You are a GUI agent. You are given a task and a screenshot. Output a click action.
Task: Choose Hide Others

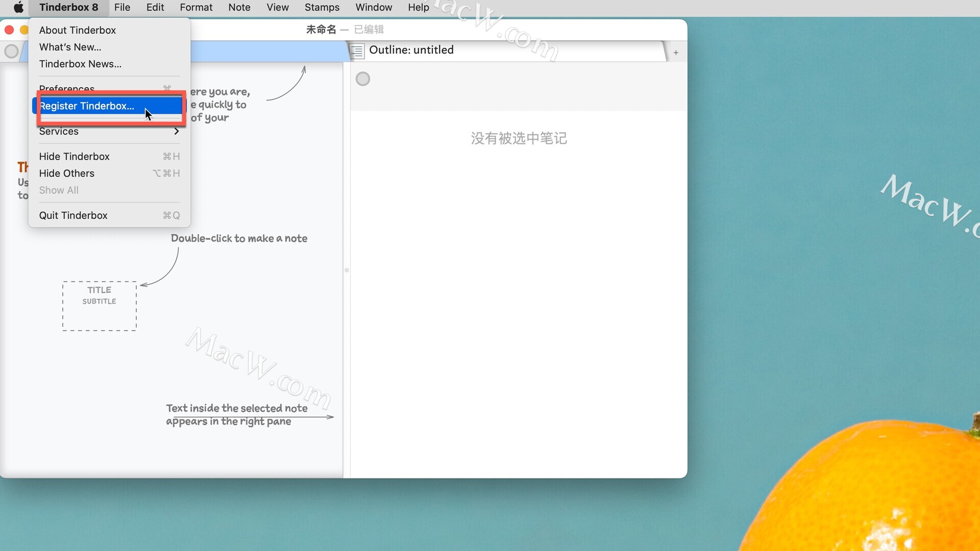coord(109,173)
